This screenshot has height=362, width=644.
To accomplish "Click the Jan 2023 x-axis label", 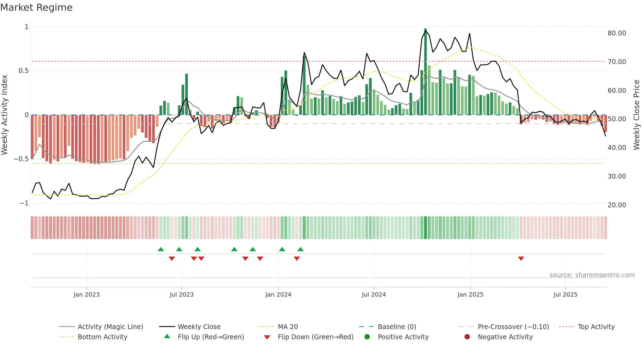I will 87,294.
